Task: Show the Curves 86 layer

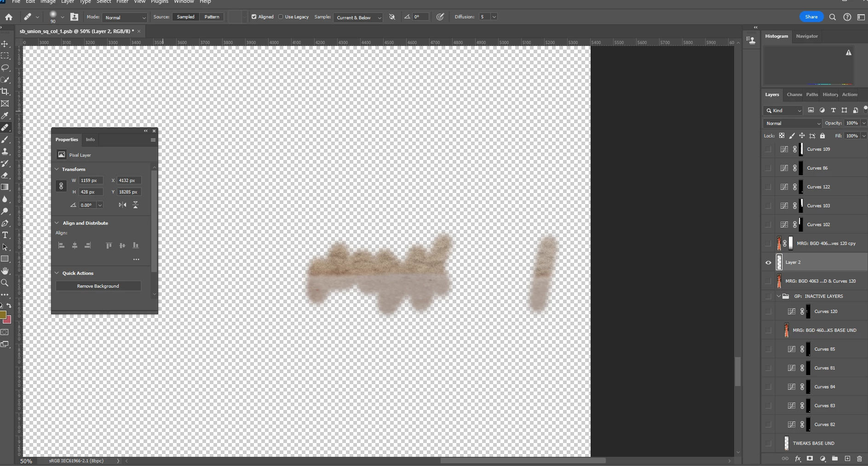Action: pyautogui.click(x=768, y=168)
